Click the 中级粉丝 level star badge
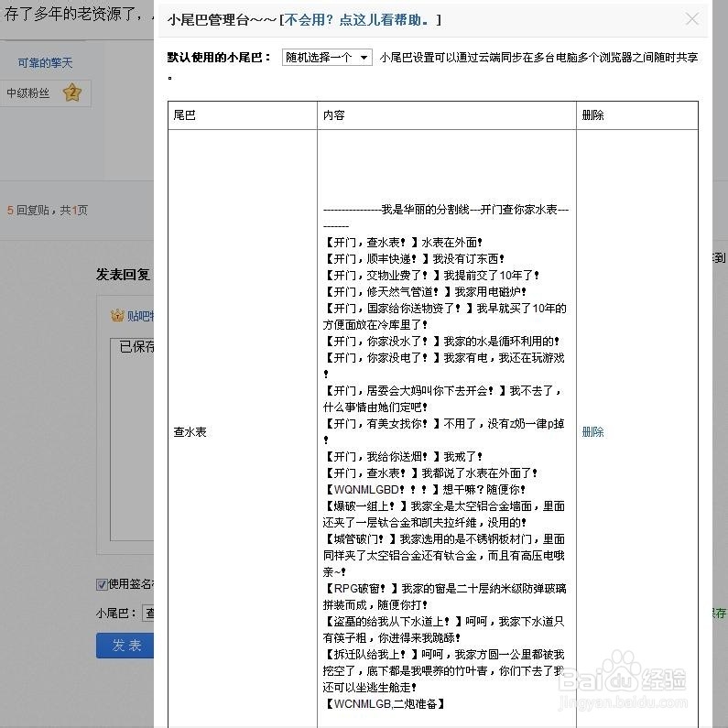 pos(72,92)
